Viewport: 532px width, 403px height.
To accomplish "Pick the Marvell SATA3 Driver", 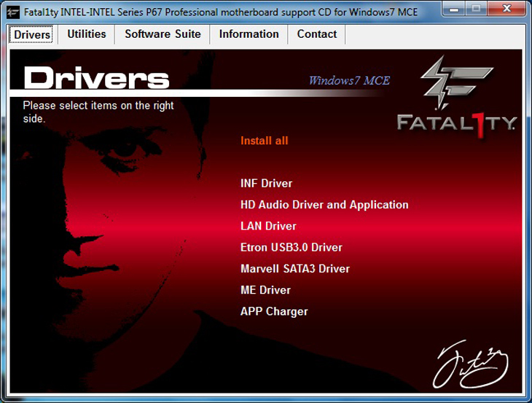I will (x=295, y=269).
